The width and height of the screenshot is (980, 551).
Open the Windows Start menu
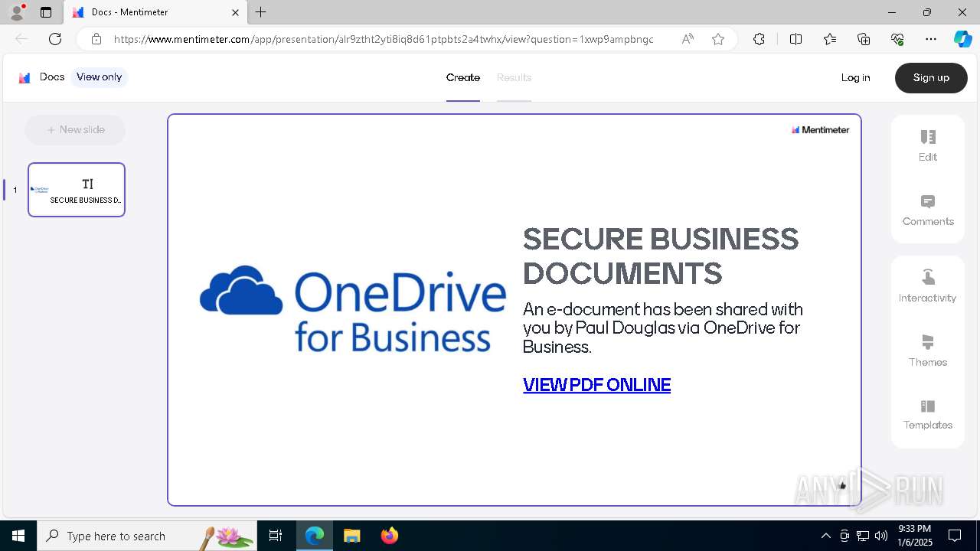point(18,536)
